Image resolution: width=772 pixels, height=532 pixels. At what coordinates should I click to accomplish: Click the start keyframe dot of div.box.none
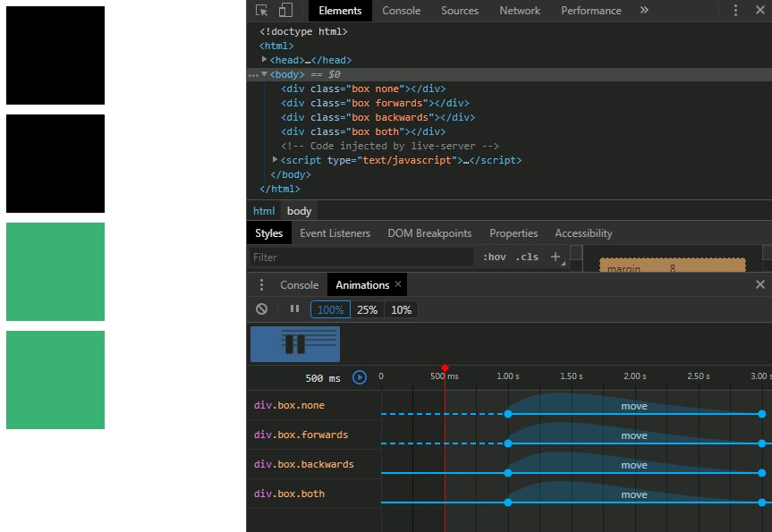508,414
